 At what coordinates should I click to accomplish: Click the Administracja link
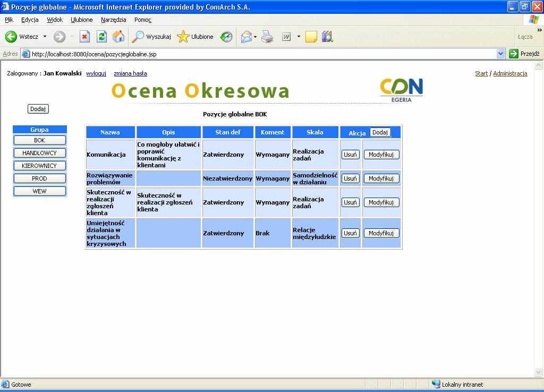click(x=510, y=73)
